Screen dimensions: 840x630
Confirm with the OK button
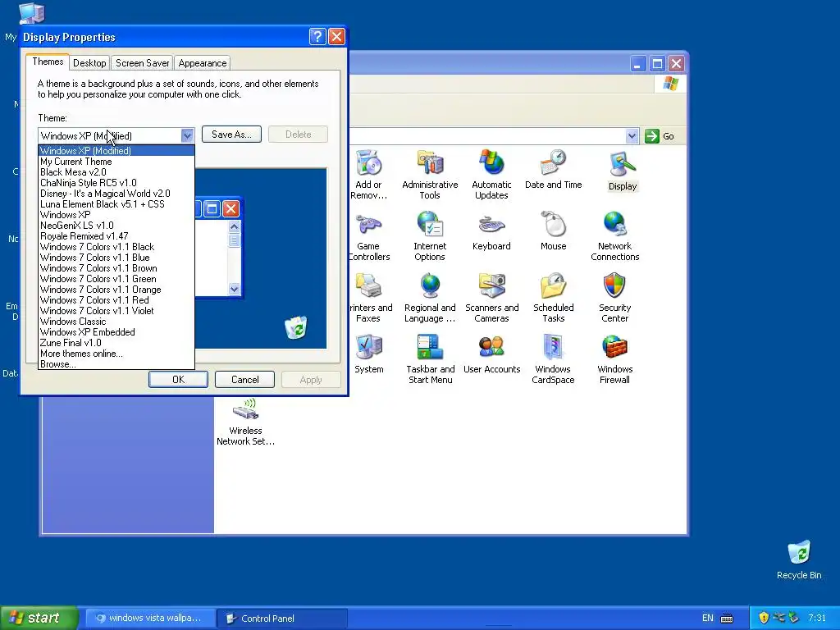(x=178, y=379)
